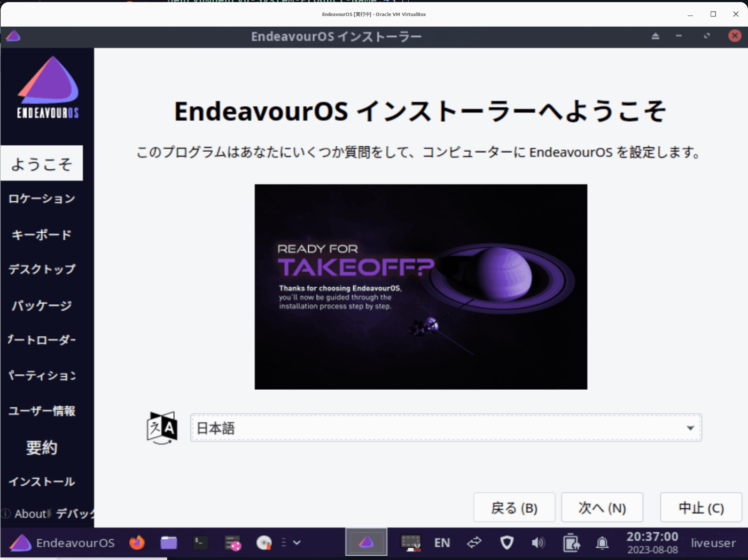Select the ブートローダー step in sidebar
Screen dimensions: 748x560
pos(42,340)
